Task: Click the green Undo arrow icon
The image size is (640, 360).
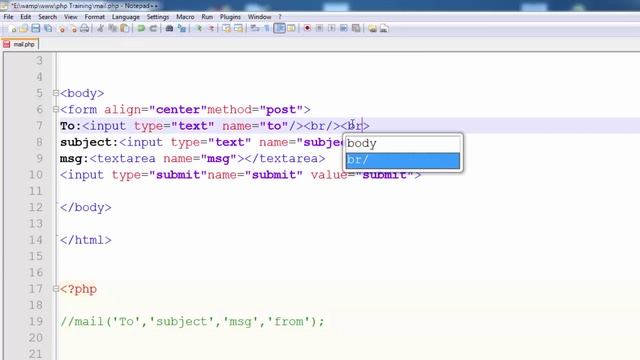Action: tap(141, 28)
